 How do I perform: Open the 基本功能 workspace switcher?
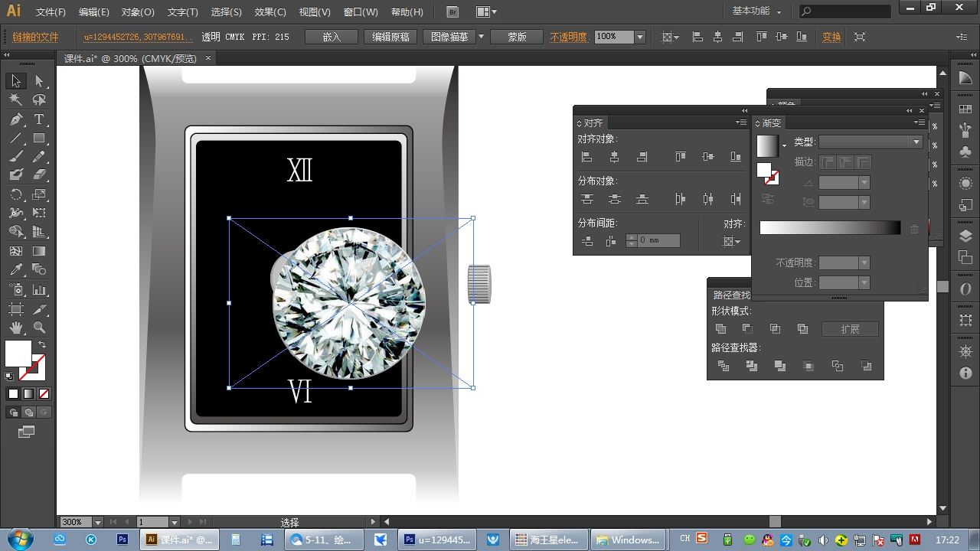coord(756,11)
